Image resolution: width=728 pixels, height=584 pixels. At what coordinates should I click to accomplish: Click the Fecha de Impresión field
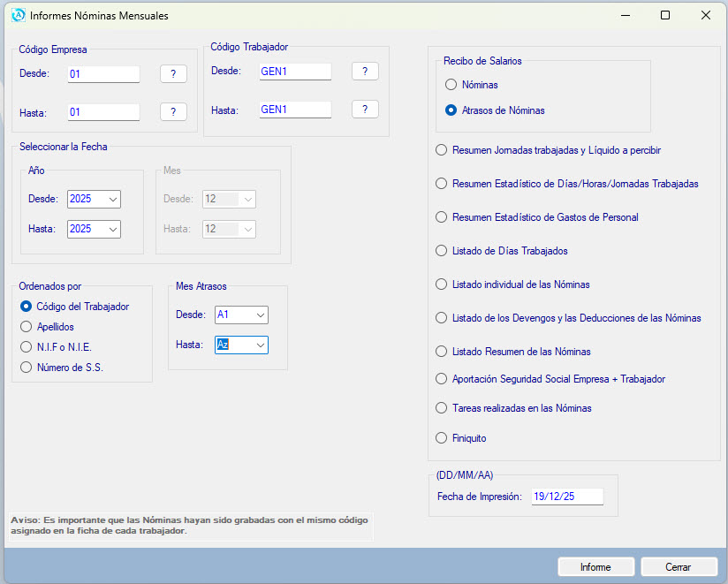565,497
